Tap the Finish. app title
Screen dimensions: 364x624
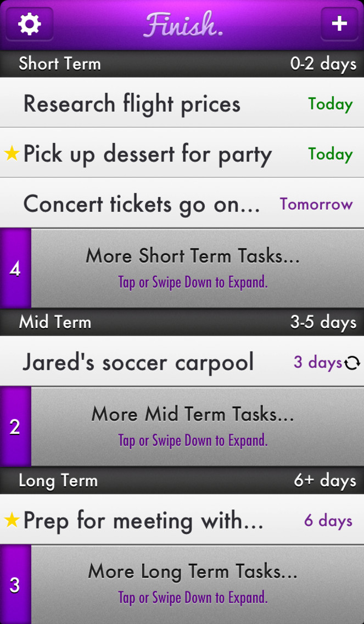(x=183, y=25)
